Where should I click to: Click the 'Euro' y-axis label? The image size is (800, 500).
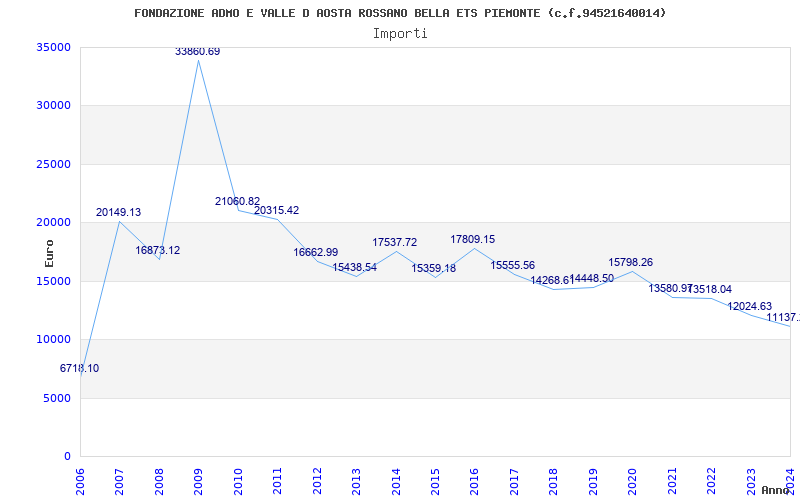click(x=49, y=253)
